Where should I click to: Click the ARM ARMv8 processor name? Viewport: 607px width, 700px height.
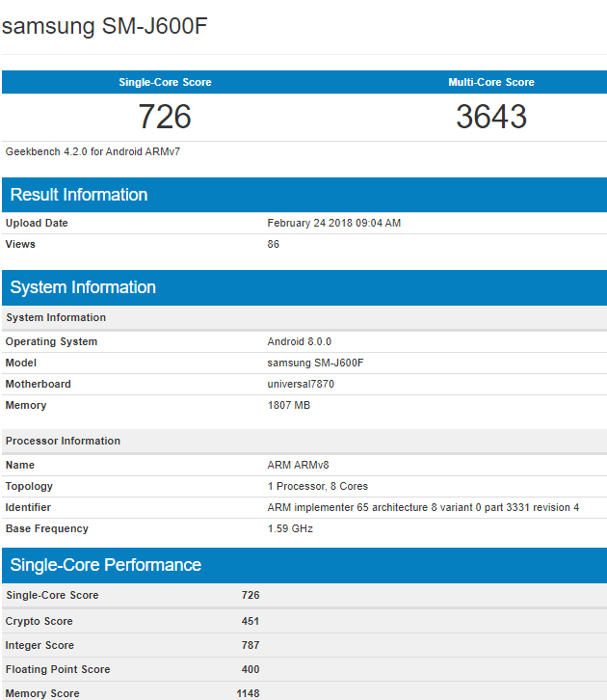click(x=298, y=465)
